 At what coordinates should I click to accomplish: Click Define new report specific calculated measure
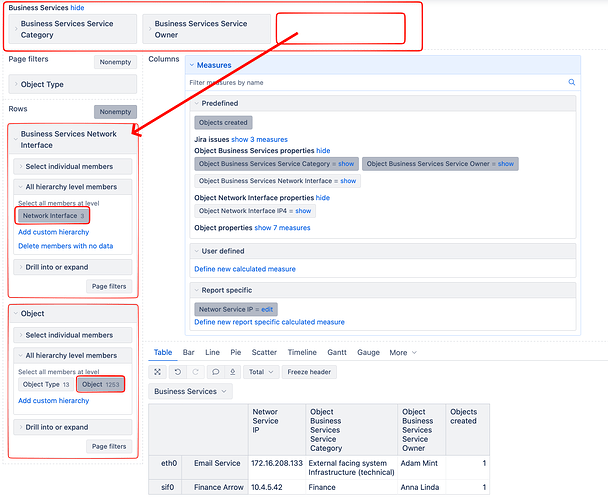click(x=269, y=322)
